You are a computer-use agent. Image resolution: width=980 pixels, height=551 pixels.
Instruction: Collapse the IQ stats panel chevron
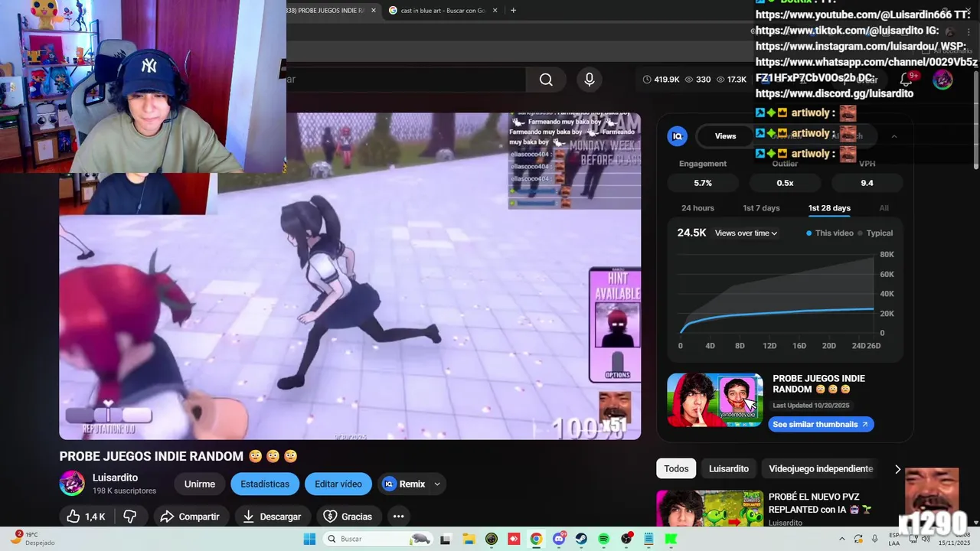893,136
